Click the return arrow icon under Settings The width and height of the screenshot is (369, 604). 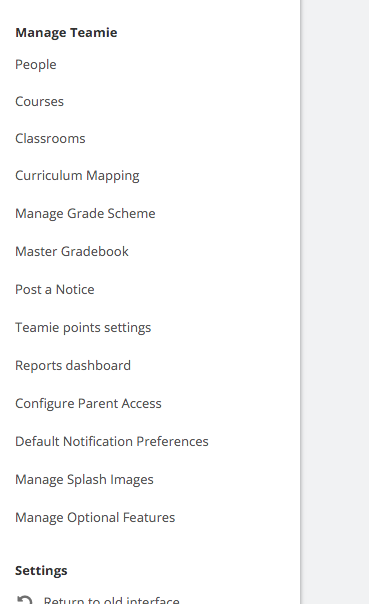click(25, 600)
